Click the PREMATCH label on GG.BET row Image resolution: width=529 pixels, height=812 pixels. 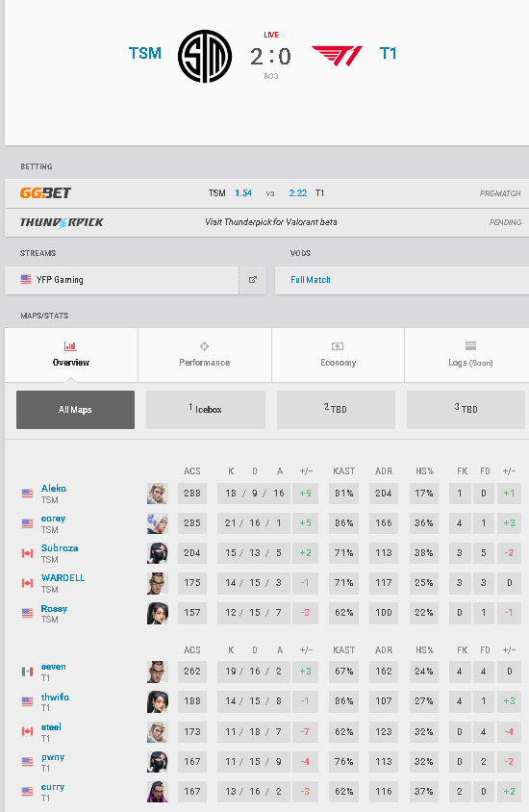tap(500, 193)
